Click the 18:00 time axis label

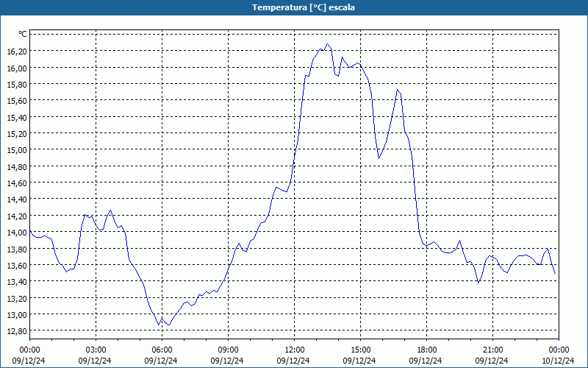[x=427, y=350]
